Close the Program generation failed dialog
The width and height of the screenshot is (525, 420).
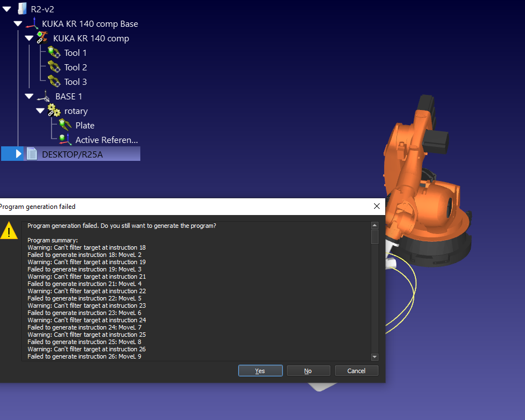click(377, 206)
